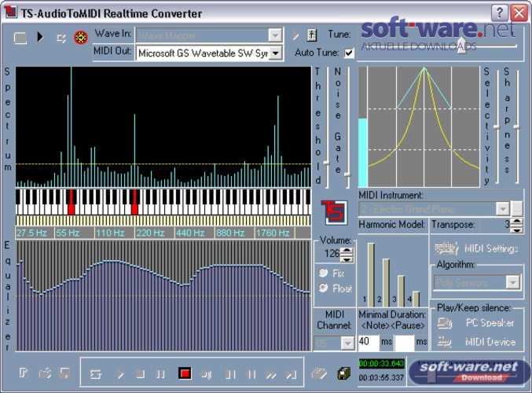The height and width of the screenshot is (393, 532).
Task: Click the TS logo icon beside the keyboard
Action: click(334, 212)
